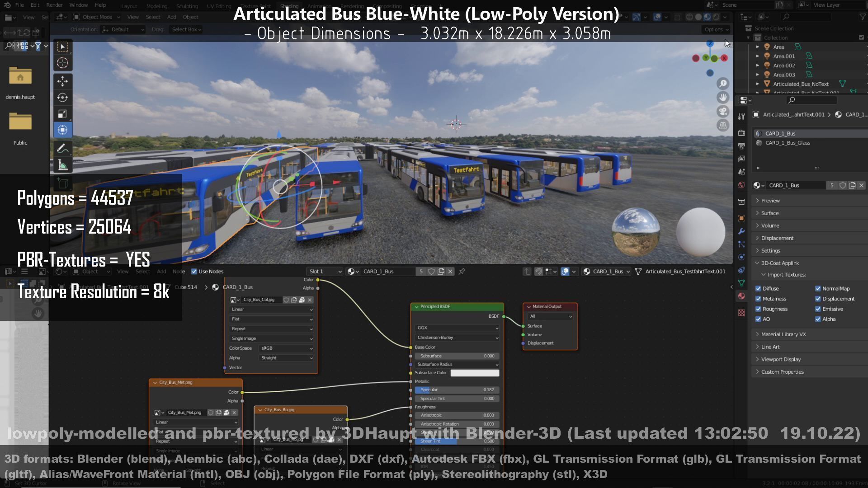
Task: Pin the node tree with the pin icon
Action: [x=462, y=272]
